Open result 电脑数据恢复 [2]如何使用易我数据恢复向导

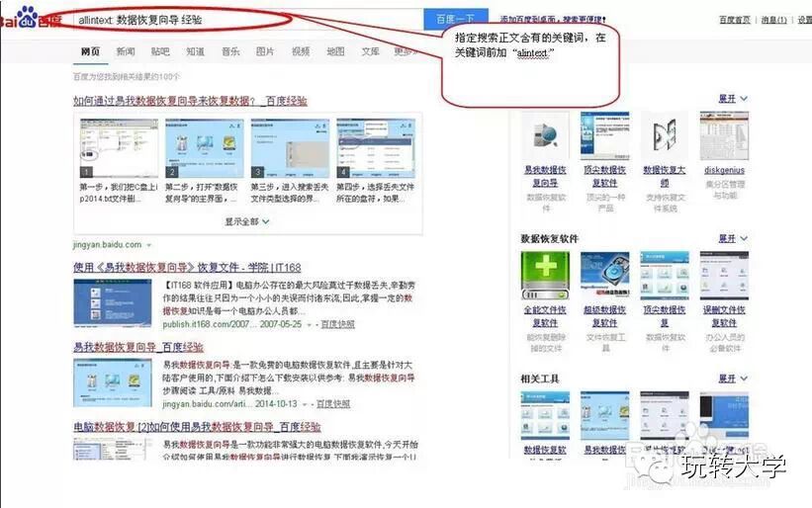point(197,427)
